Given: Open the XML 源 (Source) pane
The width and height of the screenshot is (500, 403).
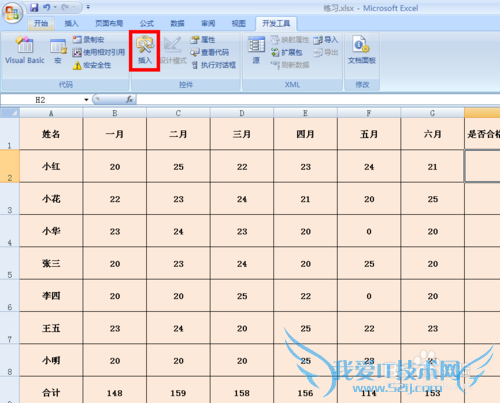Looking at the screenshot, I should [256, 50].
